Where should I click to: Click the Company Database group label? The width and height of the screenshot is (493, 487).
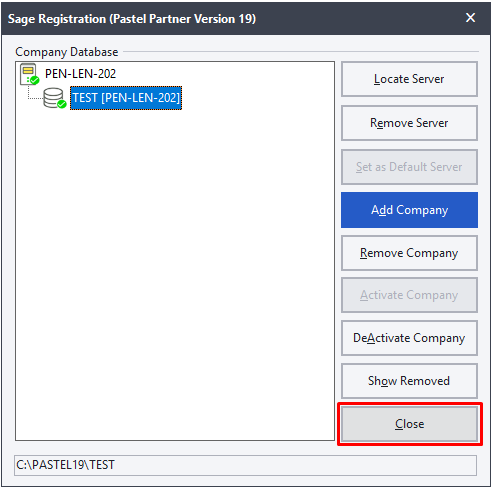(x=67, y=52)
